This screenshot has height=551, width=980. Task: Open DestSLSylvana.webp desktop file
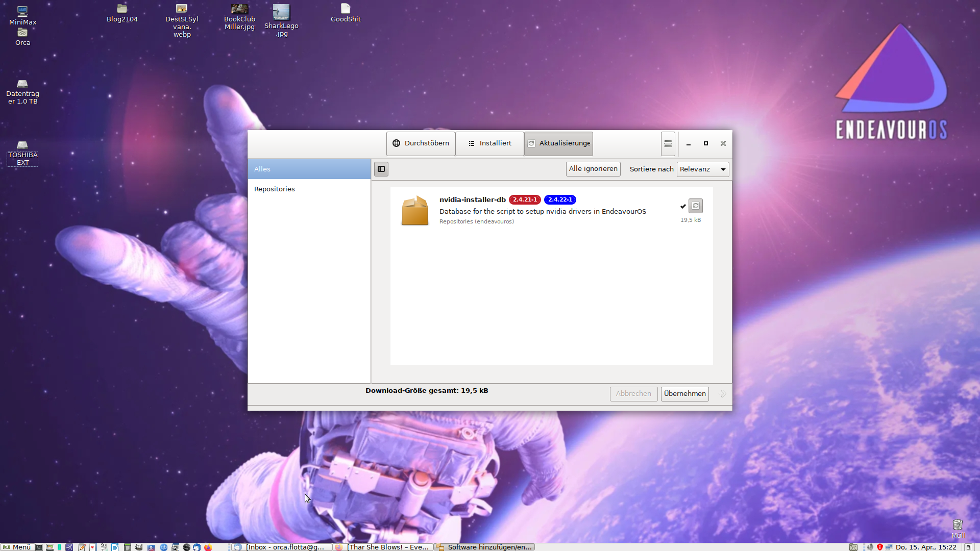(182, 21)
